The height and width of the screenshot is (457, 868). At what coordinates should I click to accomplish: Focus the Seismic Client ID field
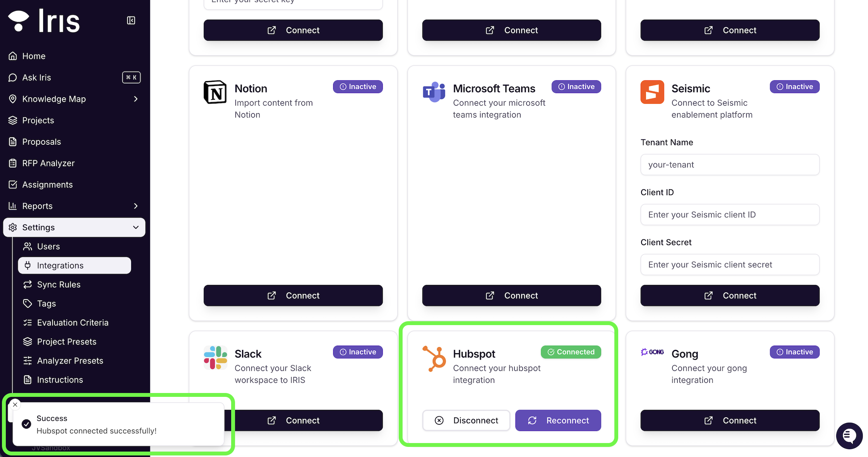click(x=730, y=215)
